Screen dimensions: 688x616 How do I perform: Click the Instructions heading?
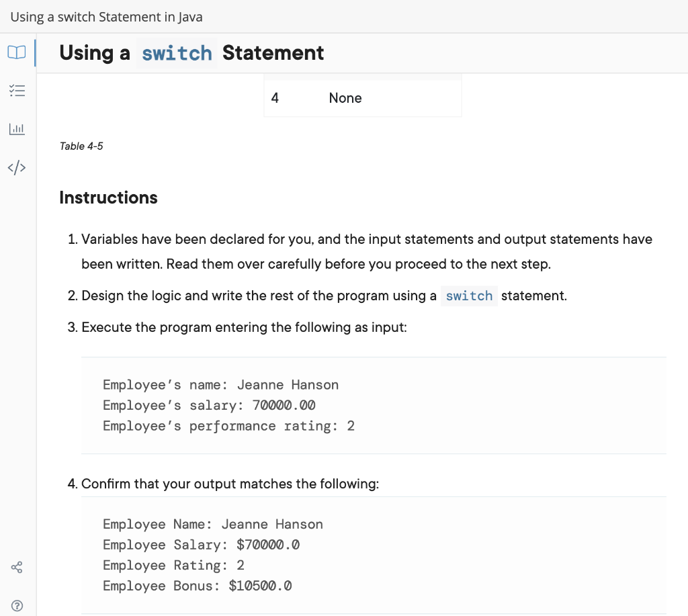point(108,197)
